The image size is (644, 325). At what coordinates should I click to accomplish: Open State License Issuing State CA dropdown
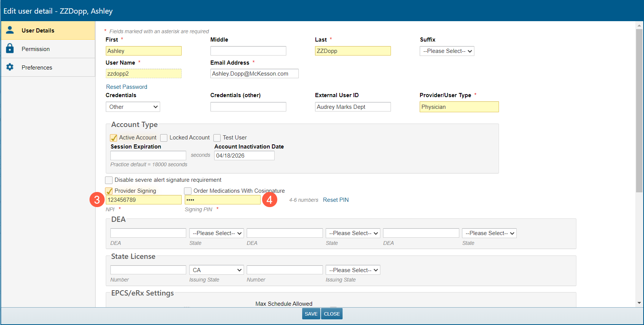pos(216,270)
